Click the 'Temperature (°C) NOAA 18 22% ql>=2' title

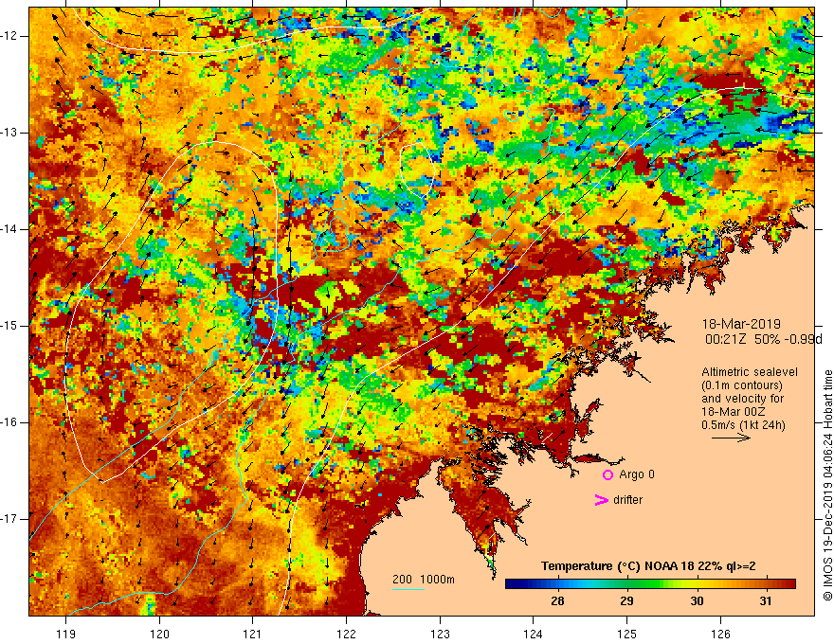coord(648,566)
